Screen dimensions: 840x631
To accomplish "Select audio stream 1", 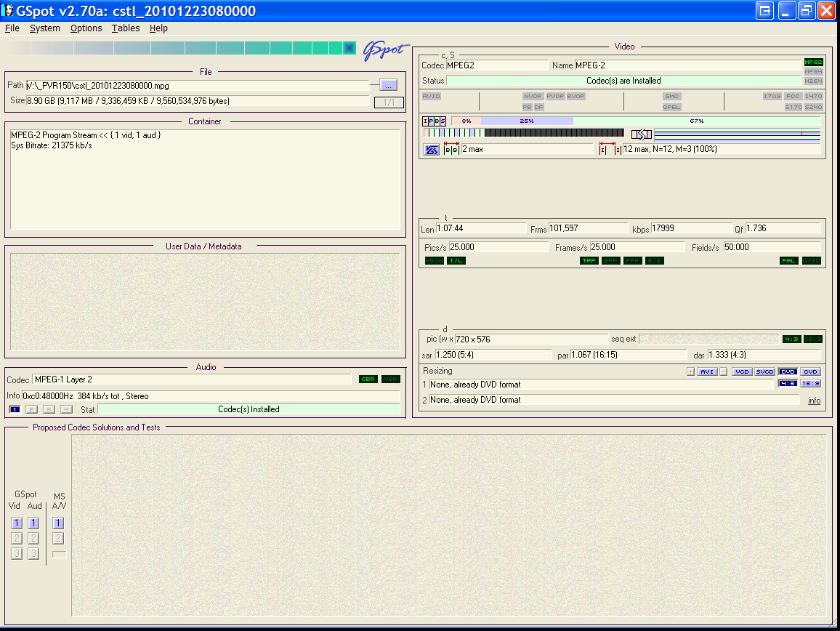I will [x=15, y=409].
